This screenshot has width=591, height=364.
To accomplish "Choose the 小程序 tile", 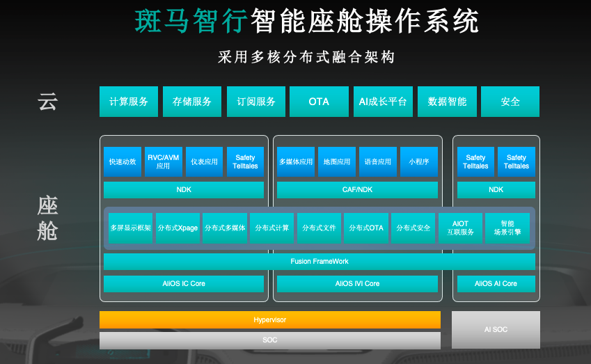I will (419, 161).
